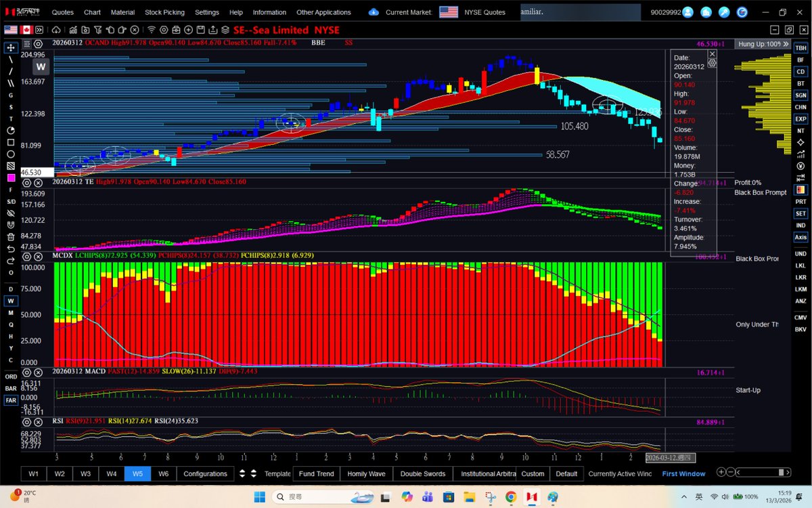Toggle the Axis button in right sidebar

point(800,237)
